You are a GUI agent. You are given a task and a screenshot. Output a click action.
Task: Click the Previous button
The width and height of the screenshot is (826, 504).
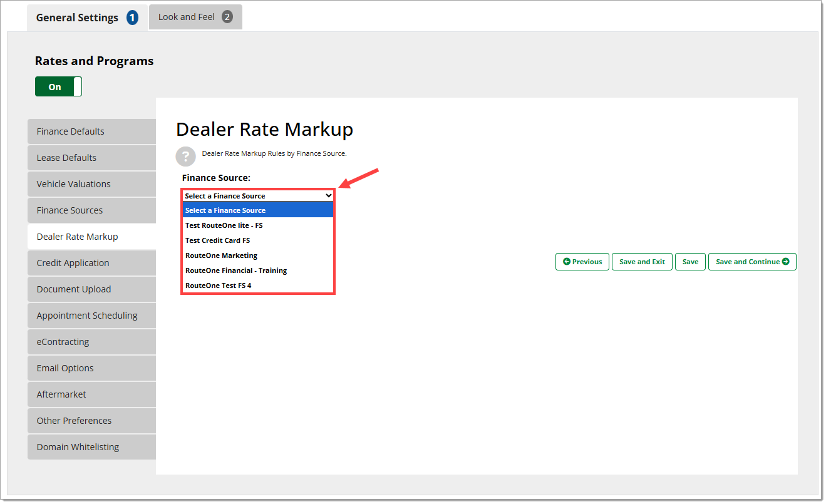click(582, 262)
